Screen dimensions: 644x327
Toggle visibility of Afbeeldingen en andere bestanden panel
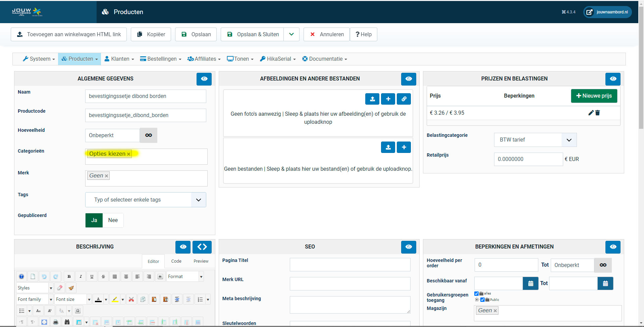coord(409,79)
